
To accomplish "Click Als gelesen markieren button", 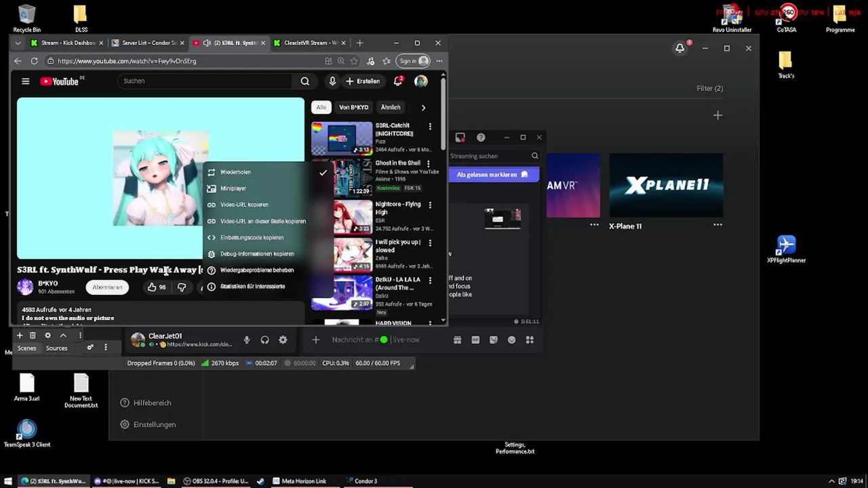I will [x=493, y=175].
